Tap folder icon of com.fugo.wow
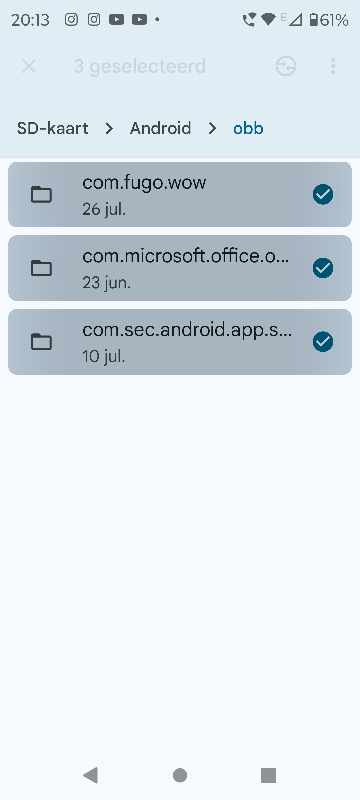The width and height of the screenshot is (360, 800). click(41, 194)
